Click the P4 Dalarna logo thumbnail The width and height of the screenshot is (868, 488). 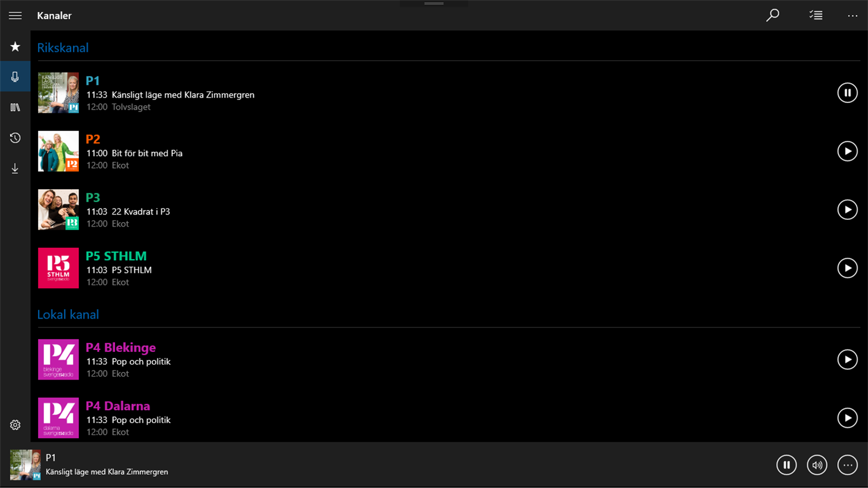point(58,418)
